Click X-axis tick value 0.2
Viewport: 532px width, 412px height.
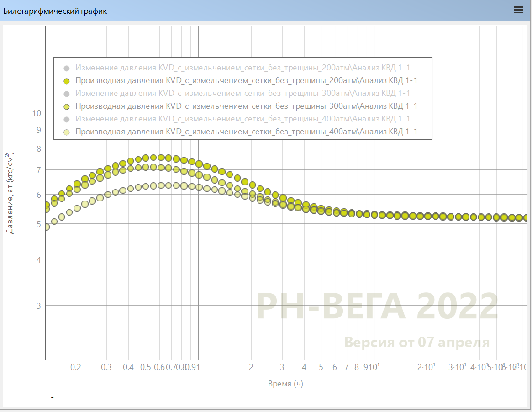pyautogui.click(x=76, y=367)
